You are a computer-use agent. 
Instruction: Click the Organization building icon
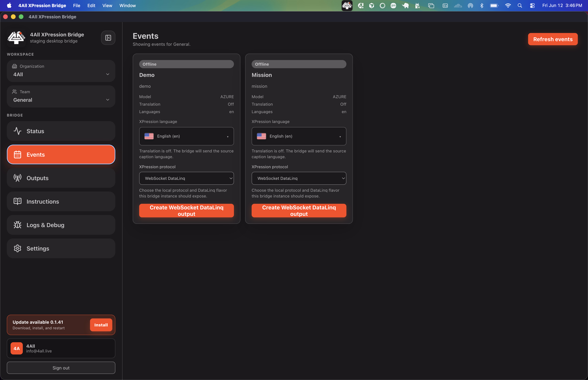tap(15, 66)
